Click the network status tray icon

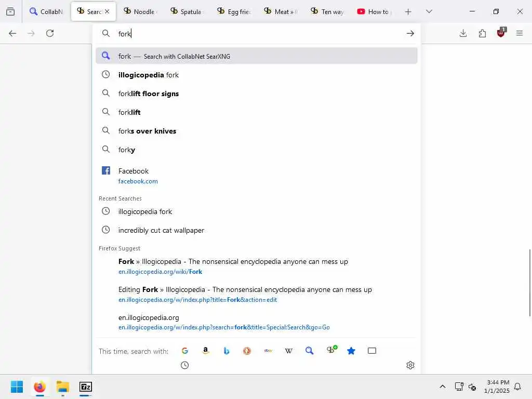click(459, 387)
